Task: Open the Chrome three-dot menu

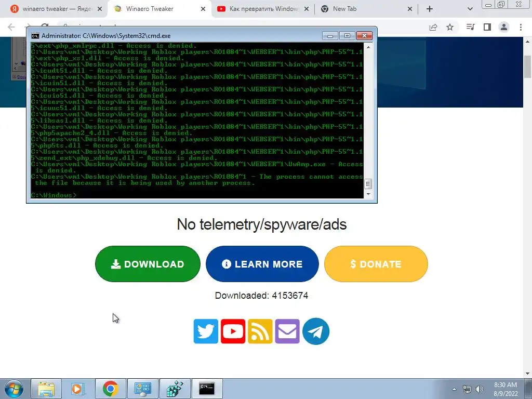Action: tap(521, 27)
